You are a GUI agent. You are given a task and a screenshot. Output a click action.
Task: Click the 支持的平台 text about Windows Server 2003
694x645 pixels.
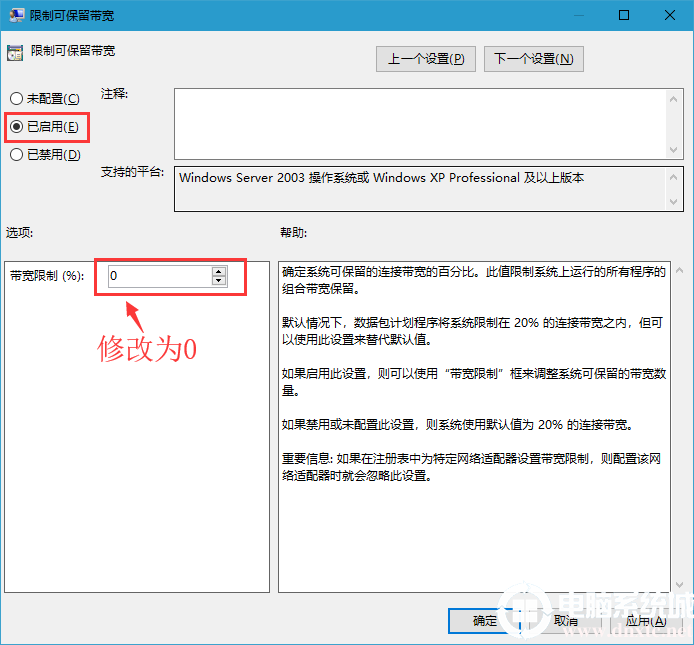[382, 178]
